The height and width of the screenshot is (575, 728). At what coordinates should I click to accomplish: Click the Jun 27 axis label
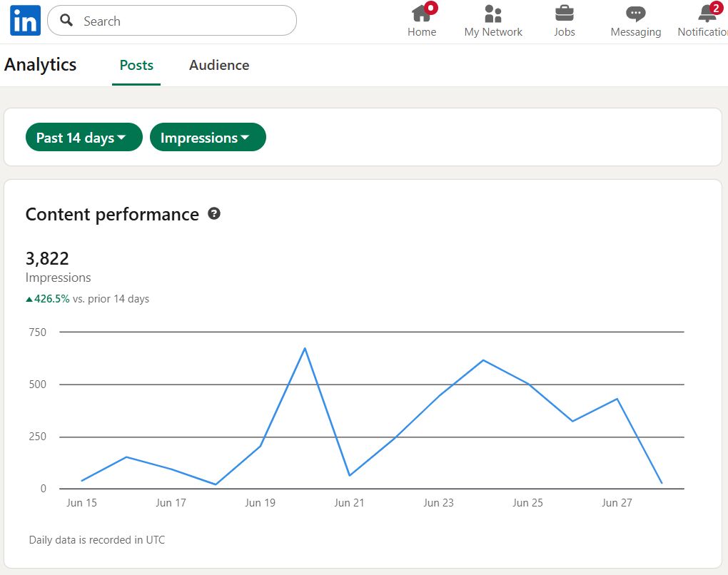(x=617, y=503)
